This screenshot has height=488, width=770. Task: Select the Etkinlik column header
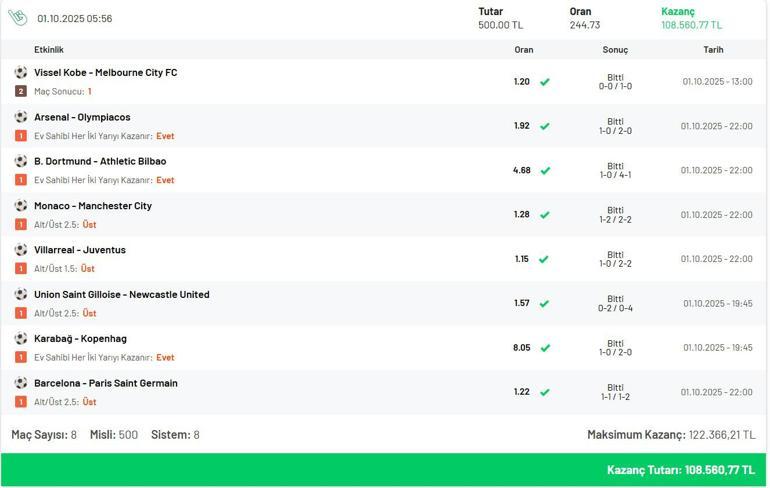[x=49, y=50]
